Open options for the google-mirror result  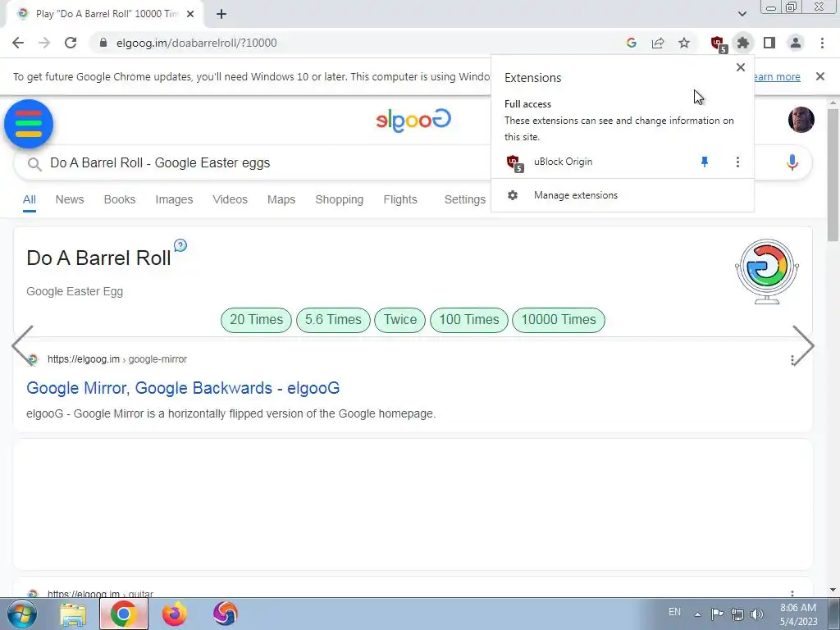pos(792,360)
